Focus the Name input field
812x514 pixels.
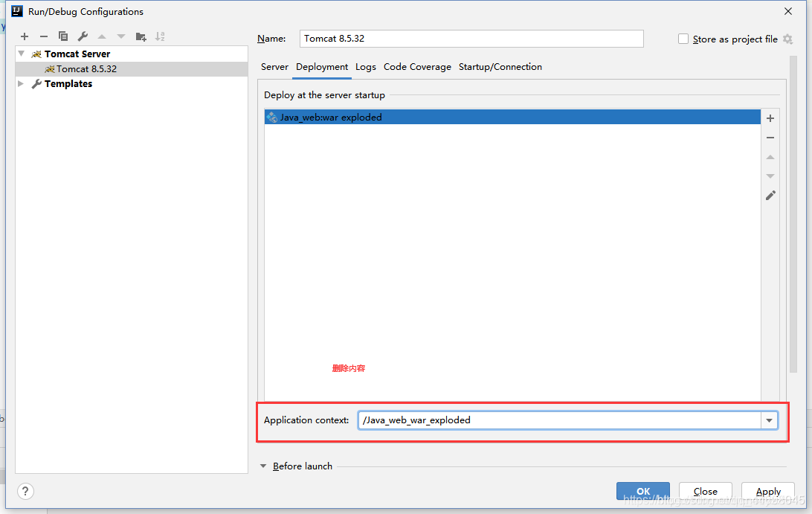(x=471, y=39)
